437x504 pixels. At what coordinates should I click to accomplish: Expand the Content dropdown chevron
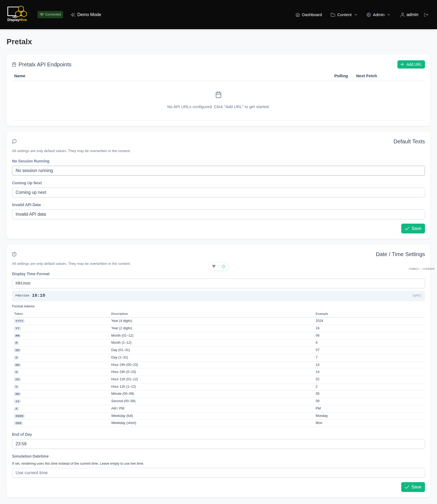coord(356,15)
